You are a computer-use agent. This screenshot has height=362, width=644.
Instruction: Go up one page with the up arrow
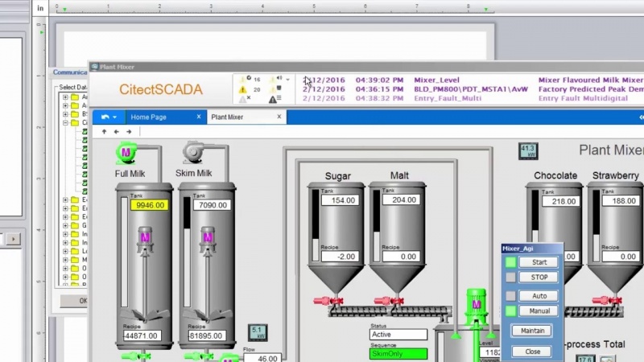click(x=105, y=132)
